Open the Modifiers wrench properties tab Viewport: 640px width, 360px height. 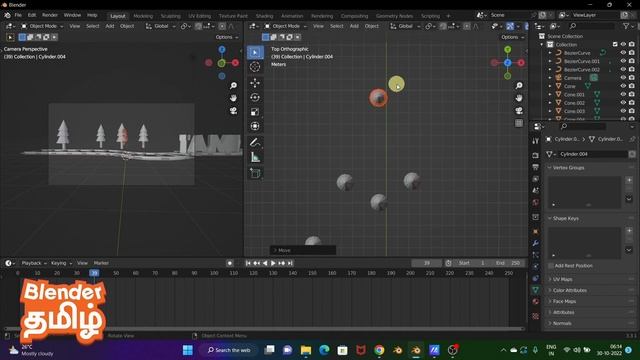click(x=536, y=243)
